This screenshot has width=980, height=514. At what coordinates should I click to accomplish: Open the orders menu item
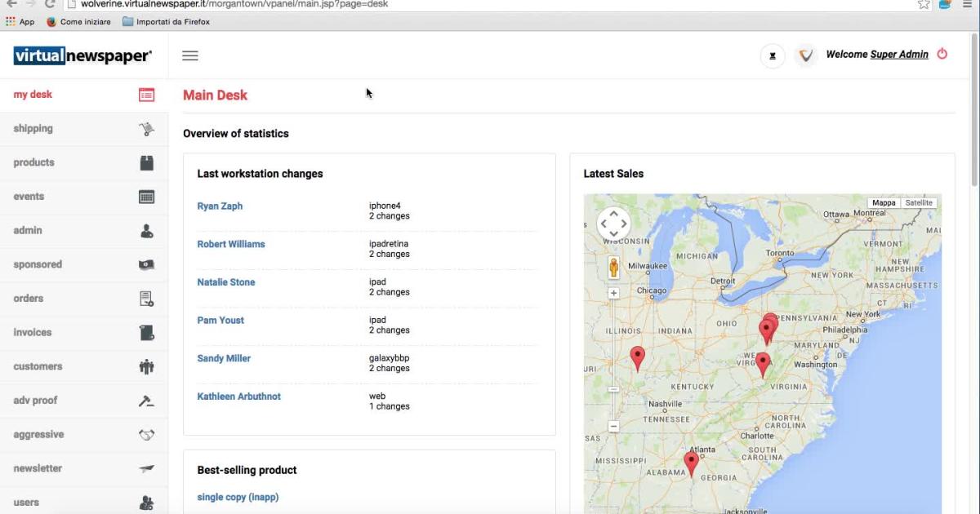[29, 299]
